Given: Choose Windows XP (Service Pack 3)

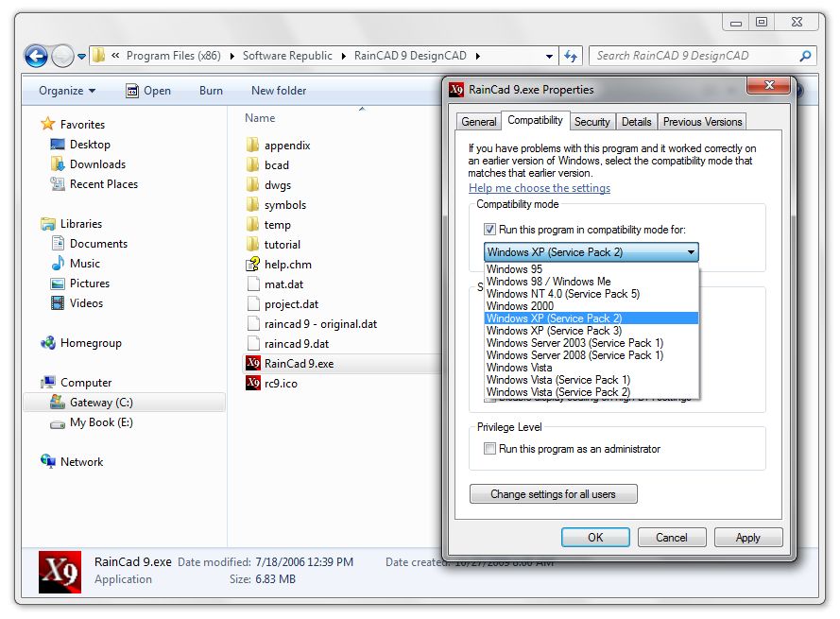Looking at the screenshot, I should tap(591, 331).
